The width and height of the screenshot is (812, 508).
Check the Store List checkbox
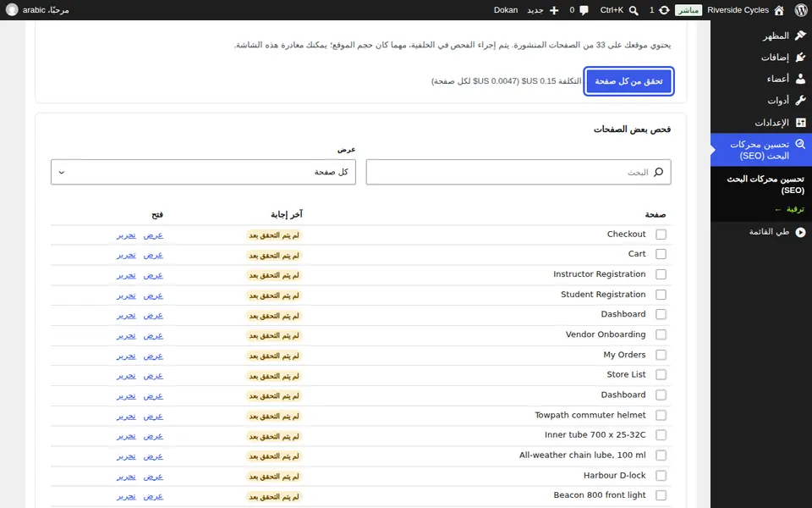pyautogui.click(x=661, y=375)
